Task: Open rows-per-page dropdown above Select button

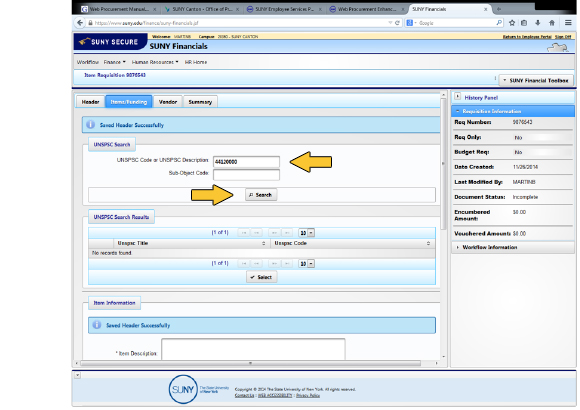Action: click(307, 263)
